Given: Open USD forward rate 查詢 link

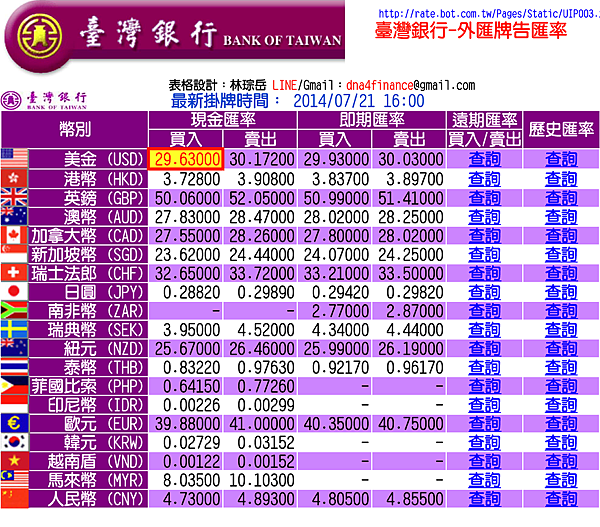Looking at the screenshot, I should tap(484, 159).
